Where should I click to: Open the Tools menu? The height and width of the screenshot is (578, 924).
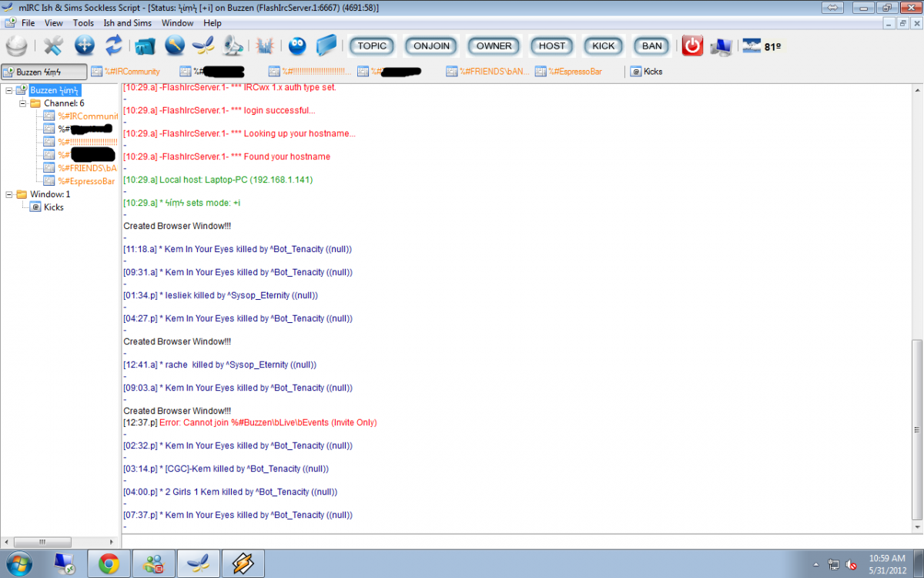[x=83, y=23]
